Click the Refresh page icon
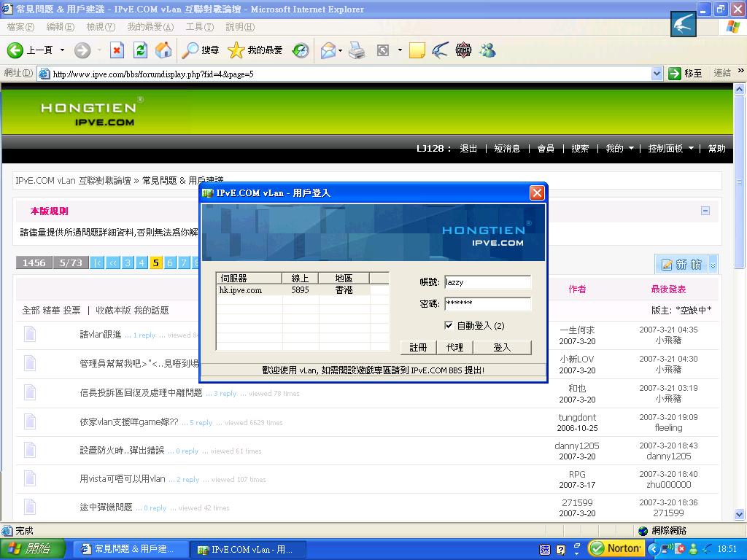 (140, 50)
